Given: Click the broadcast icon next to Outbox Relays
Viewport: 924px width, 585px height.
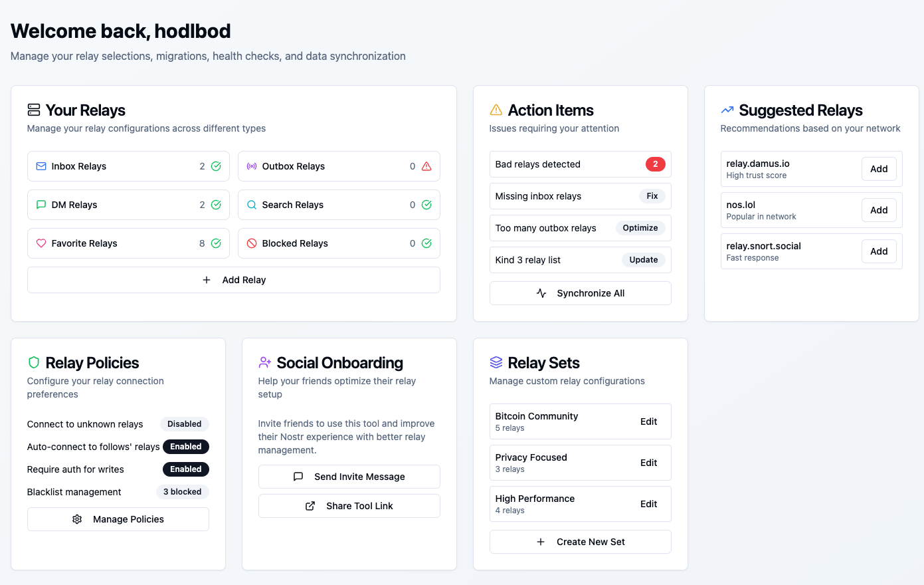Looking at the screenshot, I should [x=252, y=166].
